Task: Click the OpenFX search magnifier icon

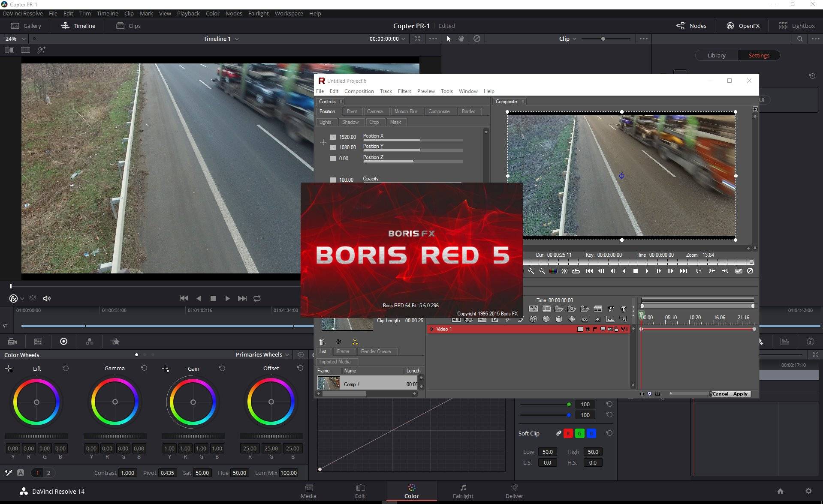Action: pos(800,39)
